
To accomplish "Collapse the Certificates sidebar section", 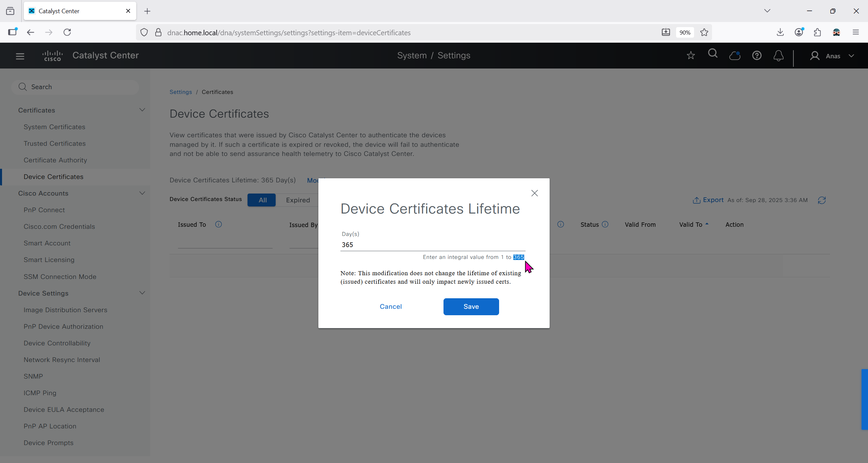I will 142,110.
